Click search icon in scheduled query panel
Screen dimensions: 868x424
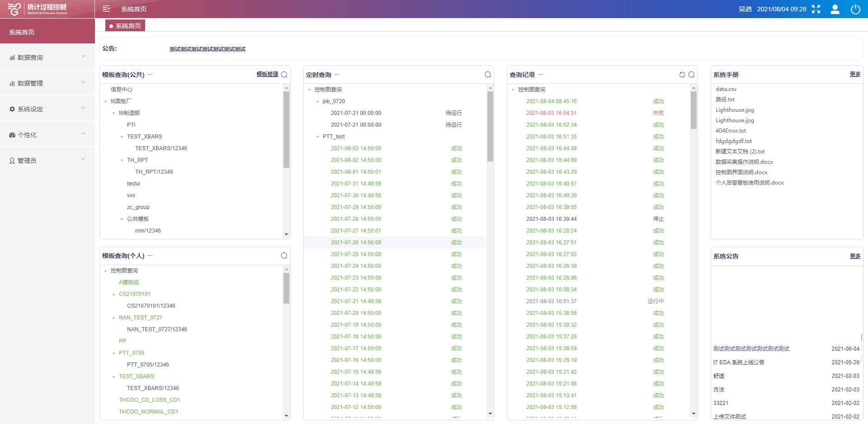488,75
